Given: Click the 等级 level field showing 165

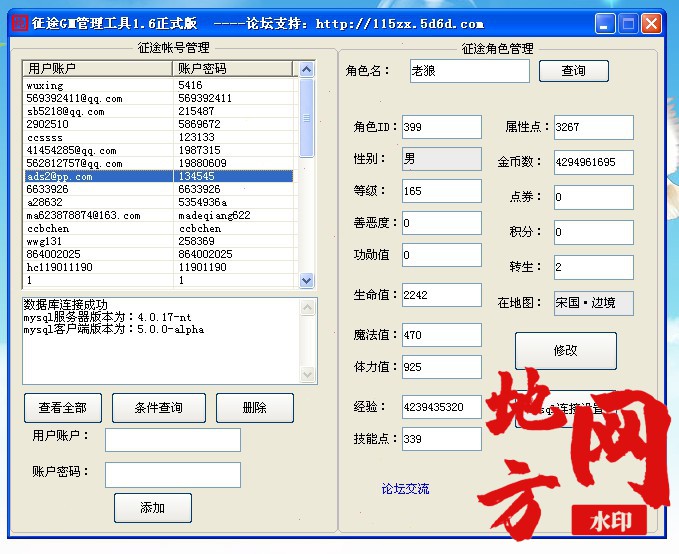Looking at the screenshot, I should 442,191.
